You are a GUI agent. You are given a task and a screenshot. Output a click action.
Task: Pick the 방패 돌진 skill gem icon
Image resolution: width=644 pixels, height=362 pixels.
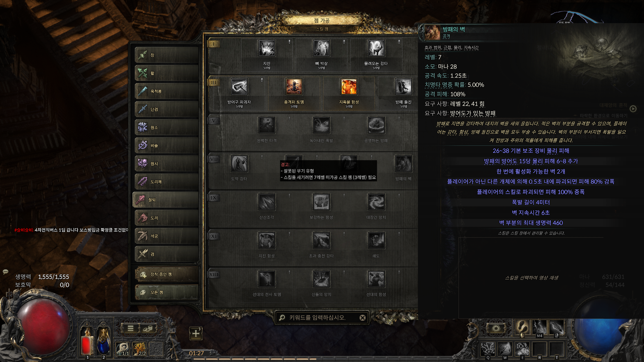[x=404, y=87]
